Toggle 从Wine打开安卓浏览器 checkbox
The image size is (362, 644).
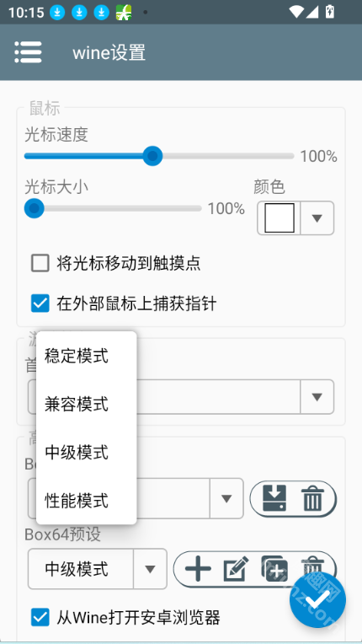click(40, 617)
